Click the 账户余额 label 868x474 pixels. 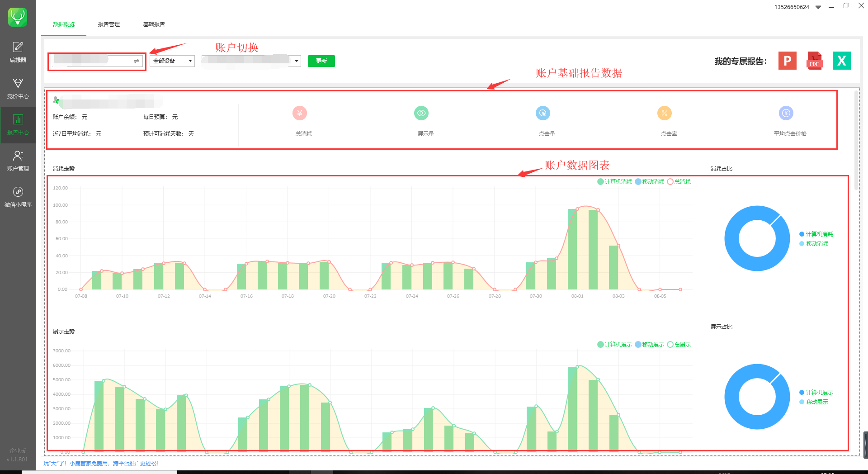pos(65,117)
